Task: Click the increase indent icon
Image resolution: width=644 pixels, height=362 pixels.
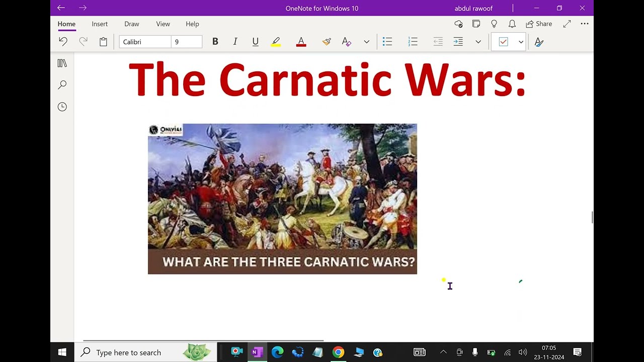Action: 458,42
